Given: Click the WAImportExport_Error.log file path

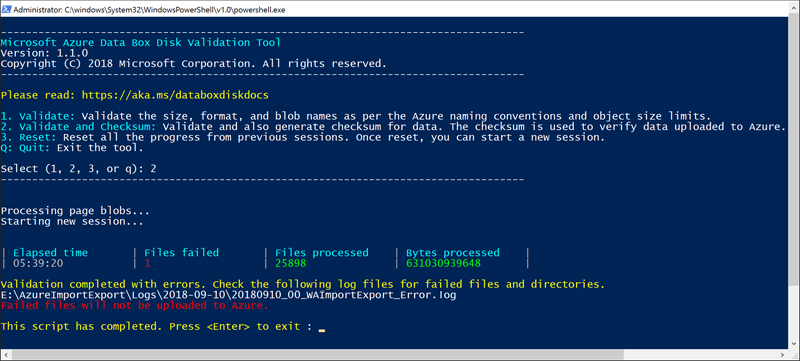Looking at the screenshot, I should click(x=228, y=295).
